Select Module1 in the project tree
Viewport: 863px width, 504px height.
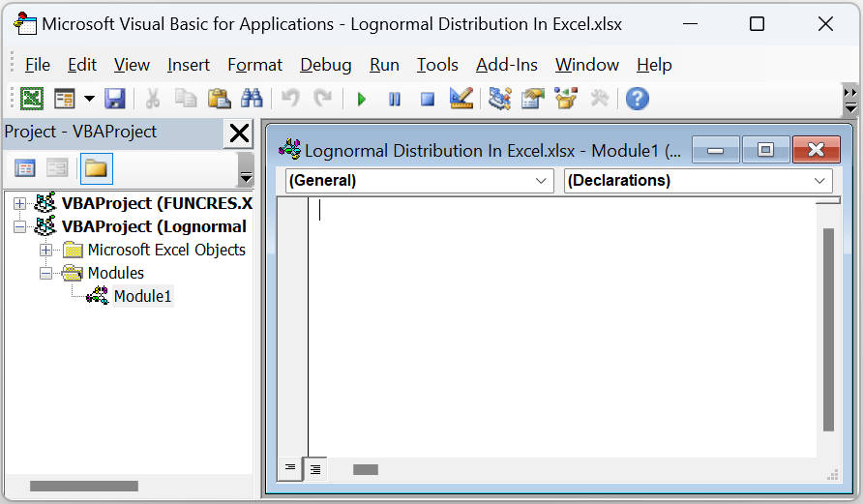142,296
